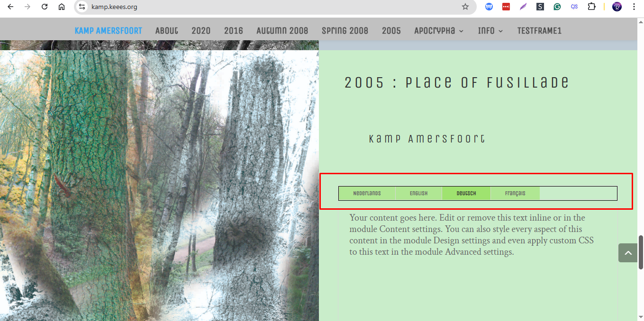The width and height of the screenshot is (644, 321).
Task: Open the About menu item
Action: [x=167, y=31]
